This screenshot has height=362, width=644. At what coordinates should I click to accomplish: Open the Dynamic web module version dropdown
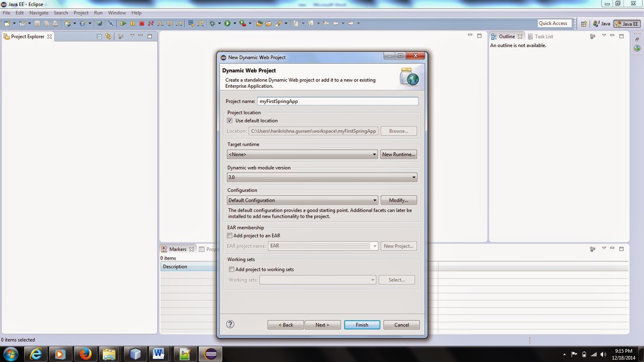tap(414, 177)
